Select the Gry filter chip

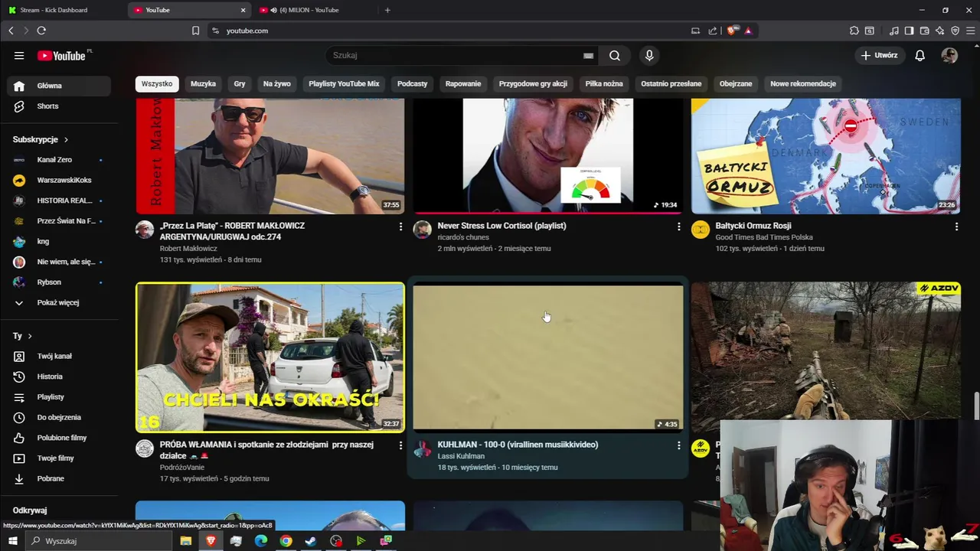tap(240, 83)
